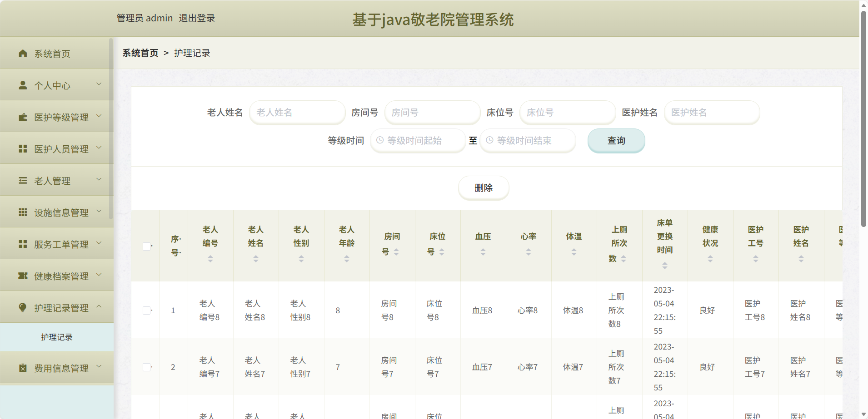Screen dimensions: 868x419
Task: Sort table by 血压 column arrows
Action: pyautogui.click(x=483, y=252)
